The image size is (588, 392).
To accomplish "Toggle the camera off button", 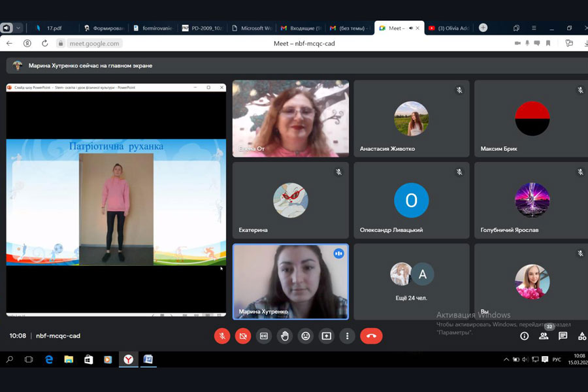I will 243,336.
